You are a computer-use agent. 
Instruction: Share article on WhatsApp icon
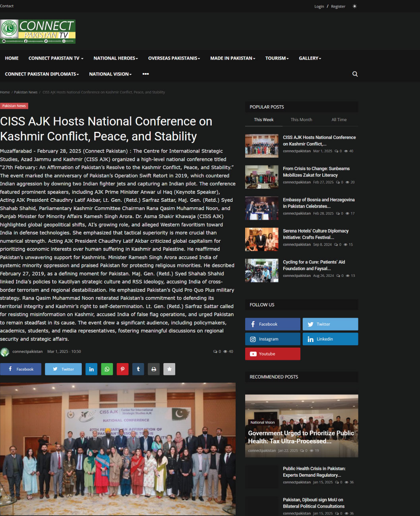107,369
